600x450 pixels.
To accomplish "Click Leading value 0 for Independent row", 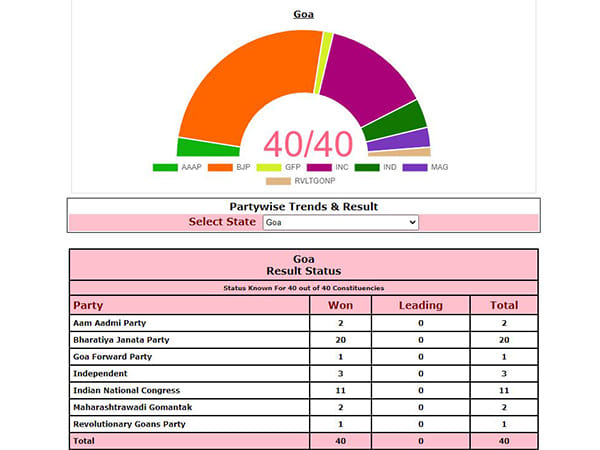I will point(421,373).
